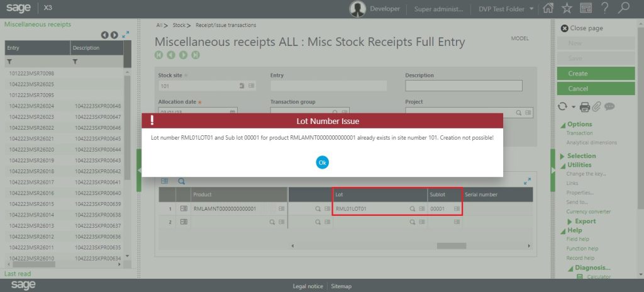Click the refresh icon in right panel
Viewport: 644px width, 292px height.
tap(562, 106)
